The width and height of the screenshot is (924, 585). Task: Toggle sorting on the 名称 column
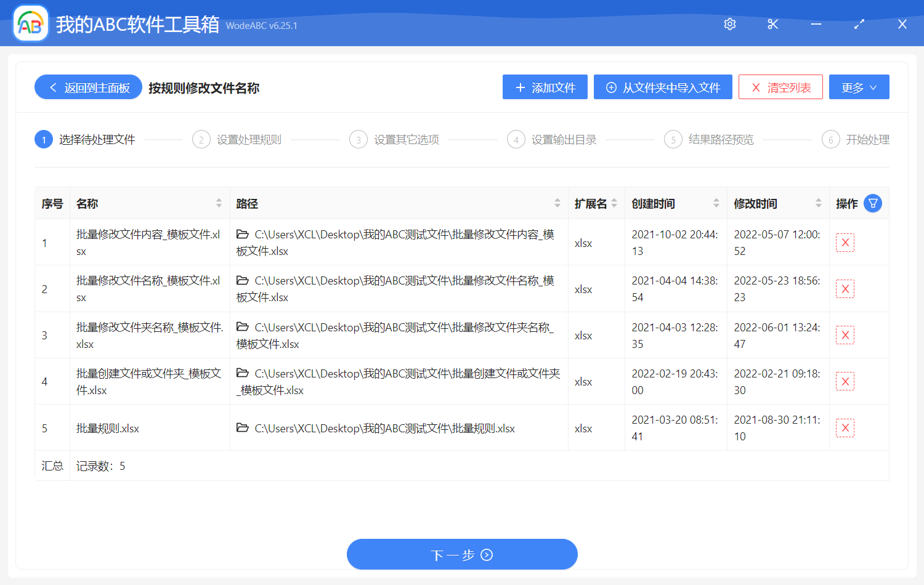[219, 203]
